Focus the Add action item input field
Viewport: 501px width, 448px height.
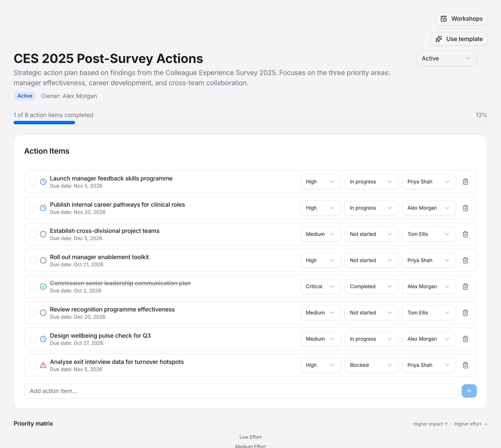point(241,391)
